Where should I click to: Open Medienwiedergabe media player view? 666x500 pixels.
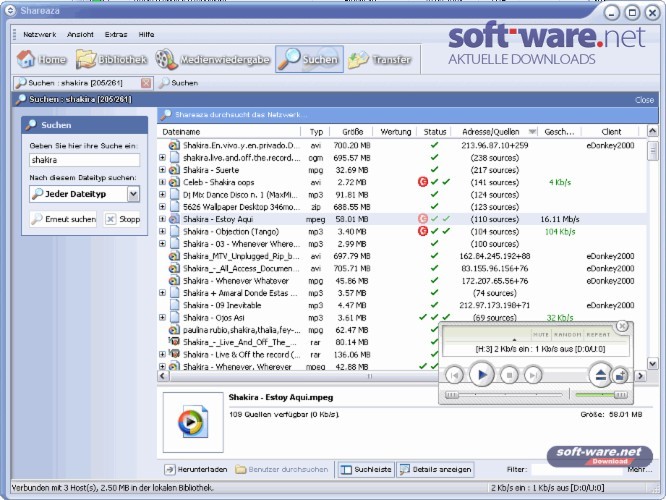click(x=212, y=59)
